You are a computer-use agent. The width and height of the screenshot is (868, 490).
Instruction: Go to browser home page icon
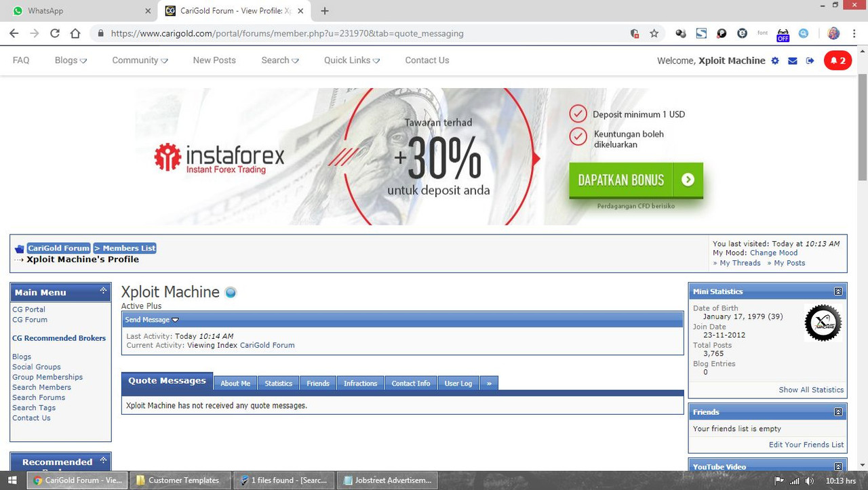75,33
